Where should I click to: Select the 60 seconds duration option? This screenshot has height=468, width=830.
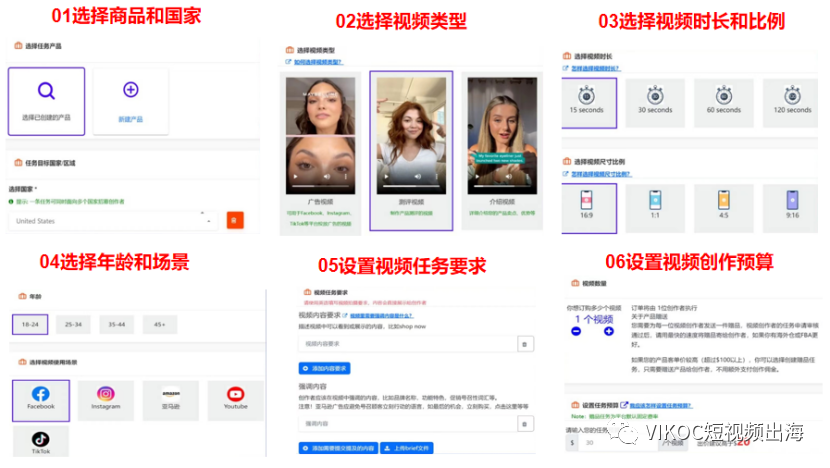tap(724, 103)
